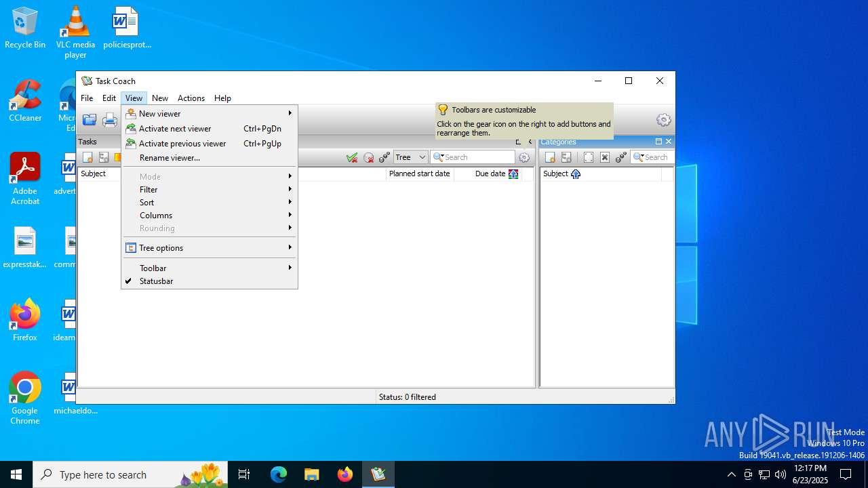Open the New menu
Screen dimensions: 868x488
coord(160,98)
